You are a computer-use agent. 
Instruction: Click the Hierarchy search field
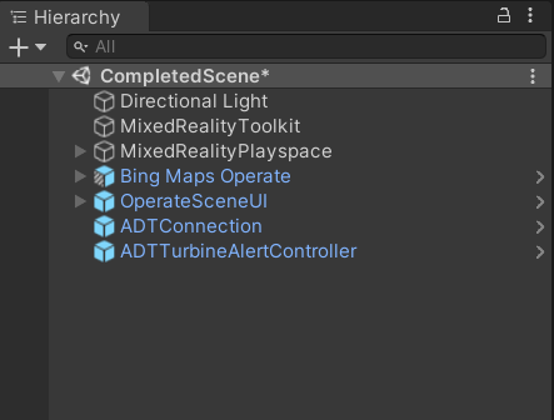click(x=307, y=47)
